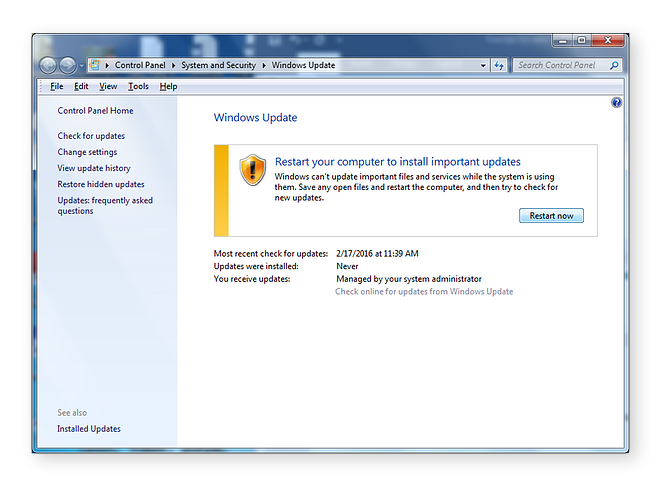Expand the arrow after System and Security breadcrumb
This screenshot has width=661, height=486.
[x=265, y=65]
